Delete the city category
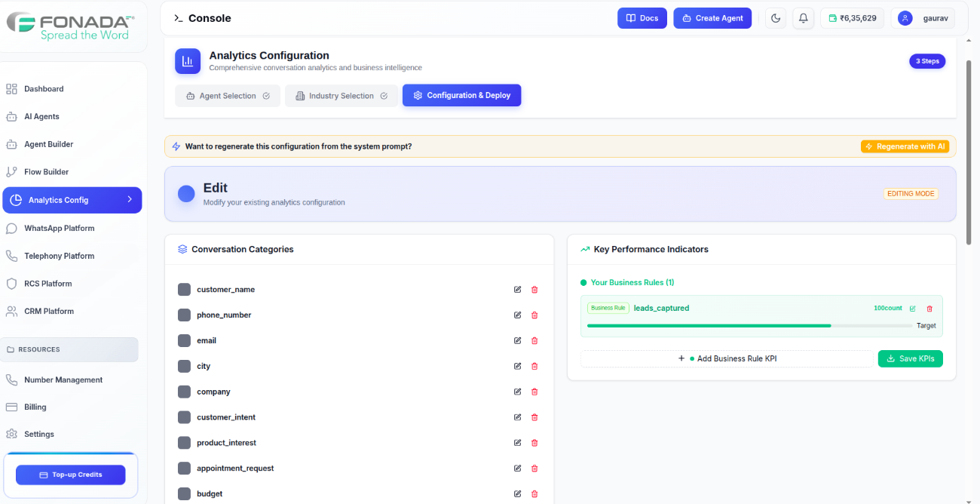 click(x=534, y=366)
